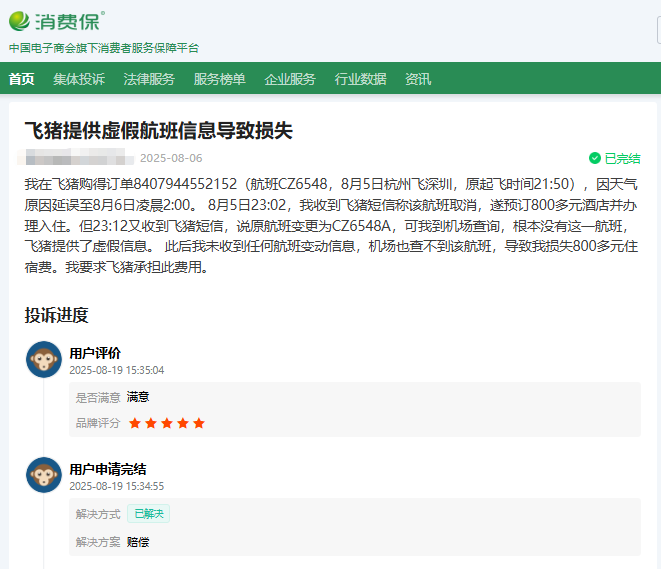The height and width of the screenshot is (569, 661).
Task: Click the 用户评价 heading
Action: point(95,353)
